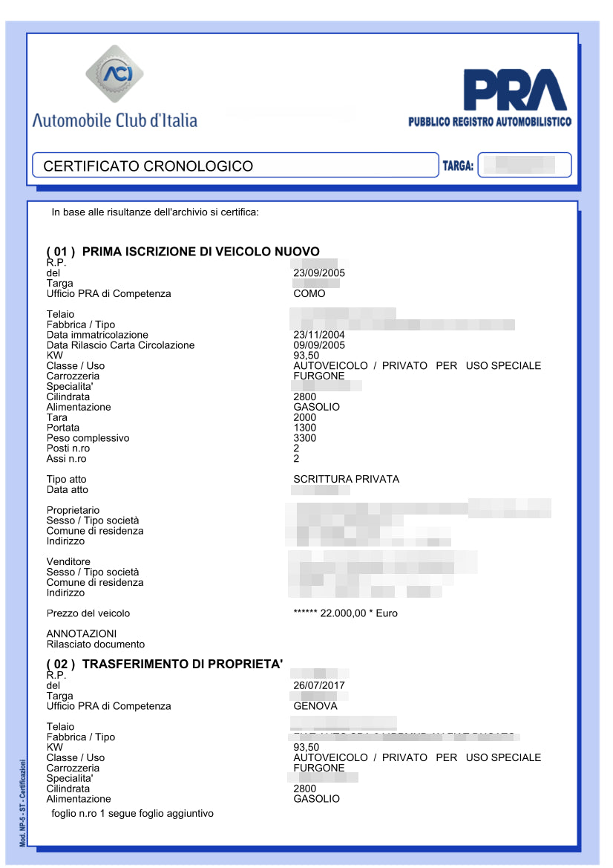Click the TARGA label on the header bar
Viewport: 613px width, 868px height.
click(459, 164)
